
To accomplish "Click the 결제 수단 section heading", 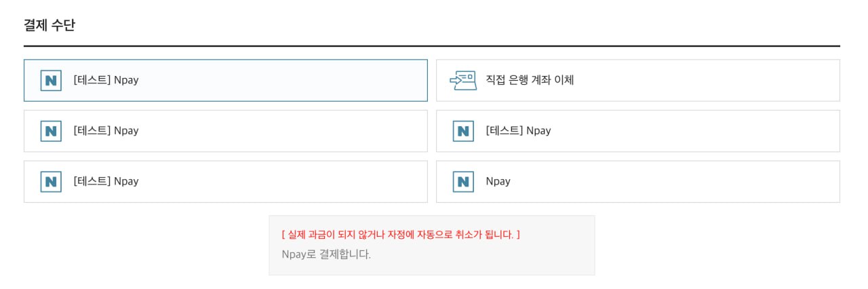I will click(50, 26).
